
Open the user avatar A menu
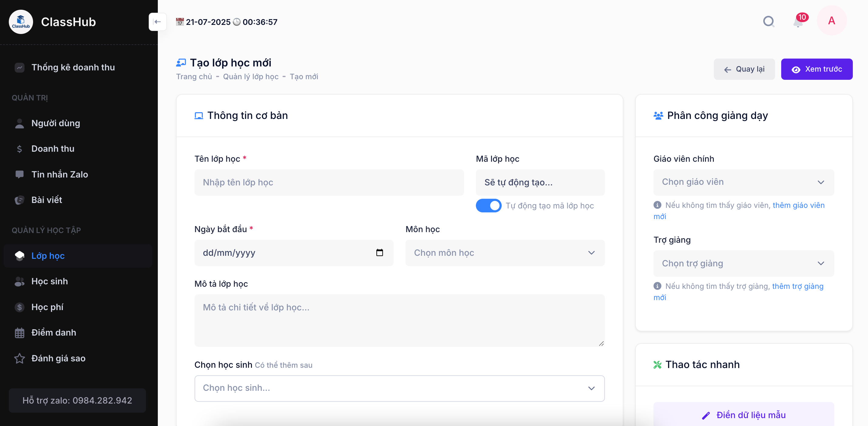831,21
